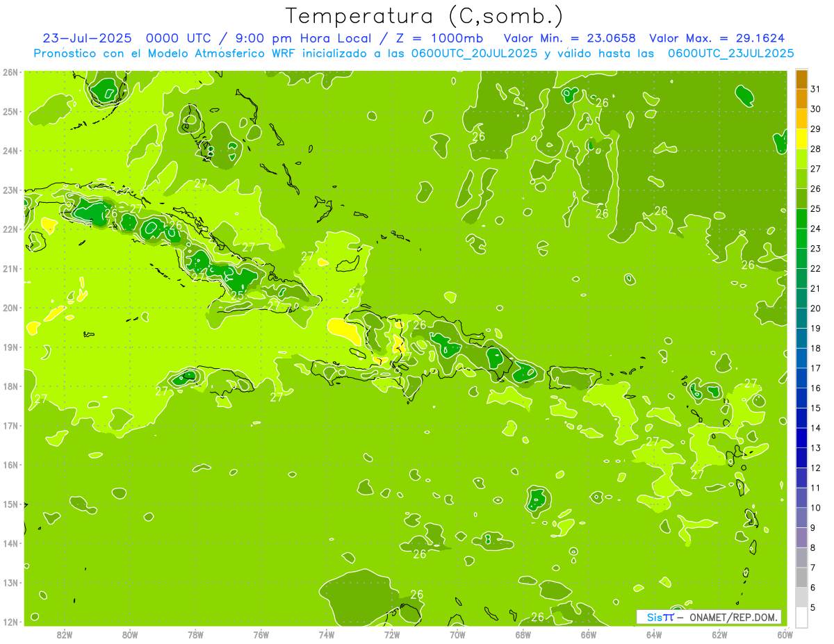The image size is (834, 644).
Task: Click legend value 29
Action: tap(815, 129)
